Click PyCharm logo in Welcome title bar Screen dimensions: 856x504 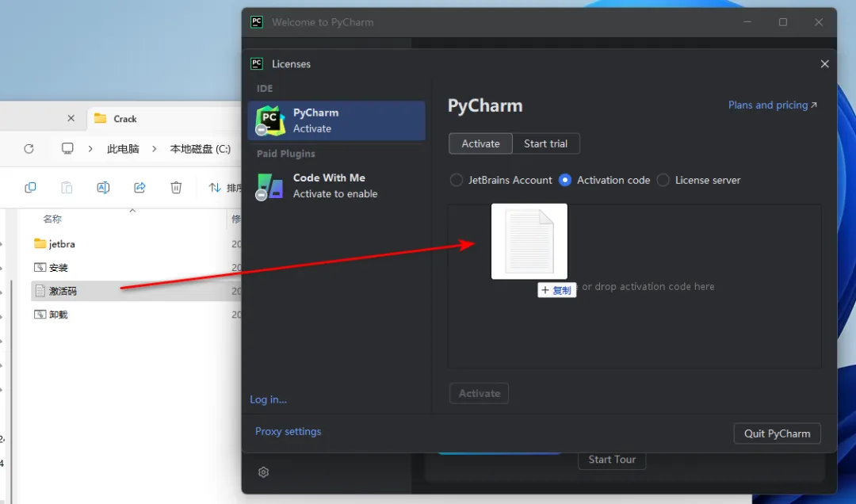coord(257,22)
